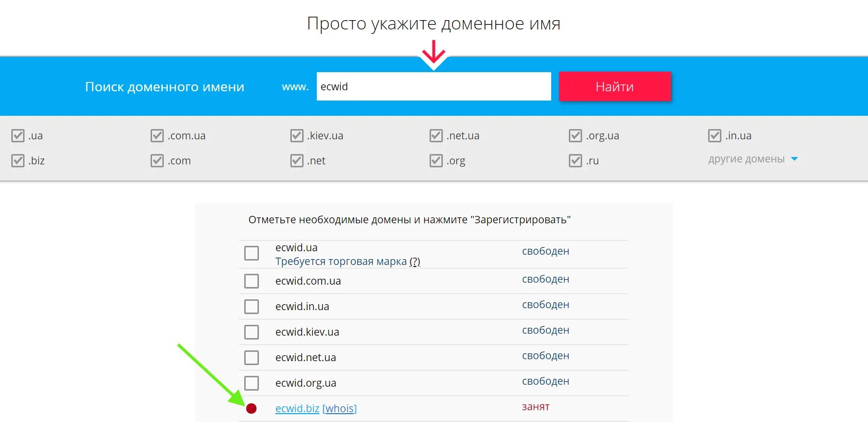
Task: Toggle the .com domain filter checkbox
Action: 157,161
